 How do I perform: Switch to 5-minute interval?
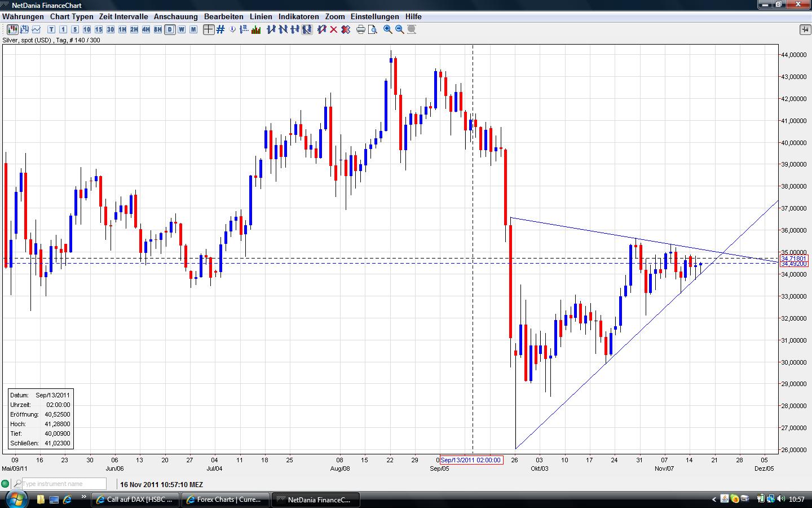tap(75, 29)
